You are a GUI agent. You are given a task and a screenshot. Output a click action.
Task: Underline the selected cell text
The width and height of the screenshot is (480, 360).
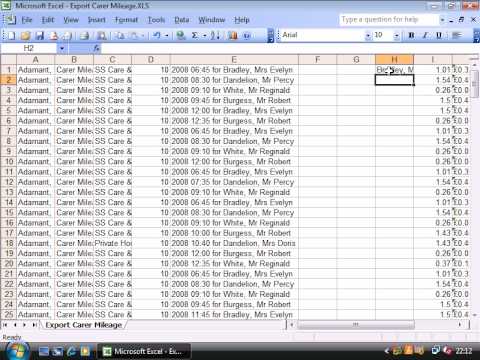[x=439, y=35]
